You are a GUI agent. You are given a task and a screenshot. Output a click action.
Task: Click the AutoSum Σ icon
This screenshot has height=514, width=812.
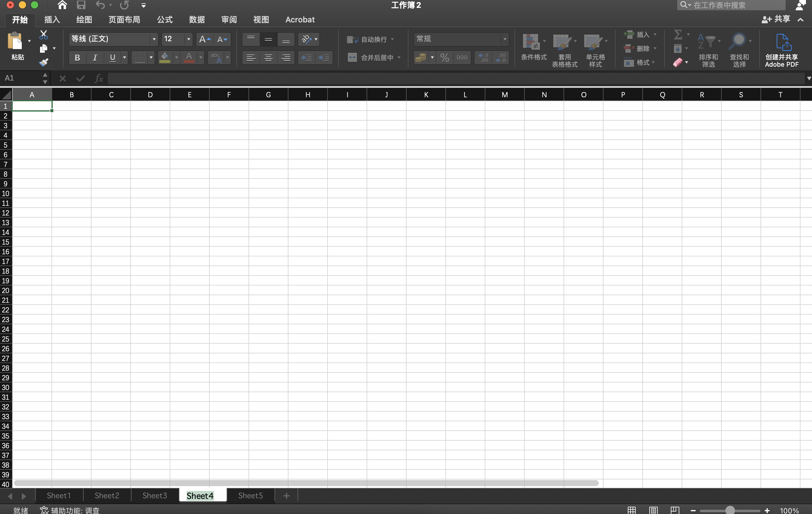[x=678, y=35]
